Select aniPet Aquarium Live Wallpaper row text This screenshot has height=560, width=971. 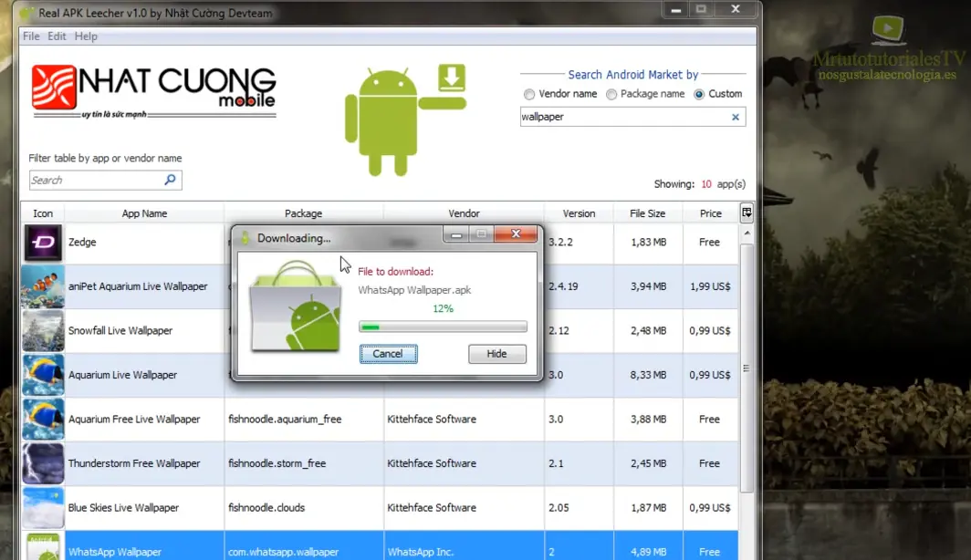[138, 286]
